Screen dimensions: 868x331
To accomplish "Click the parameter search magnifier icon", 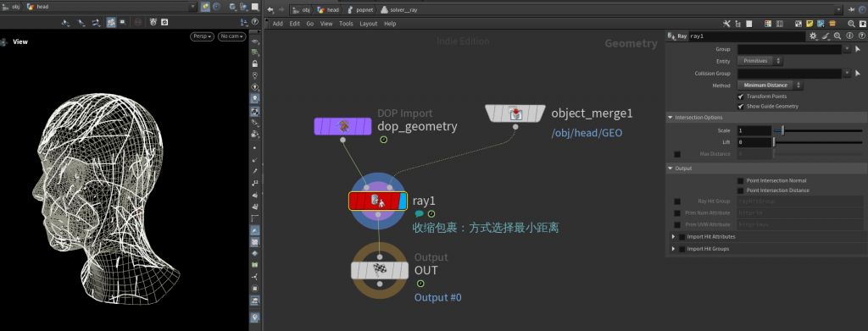I will (x=837, y=36).
